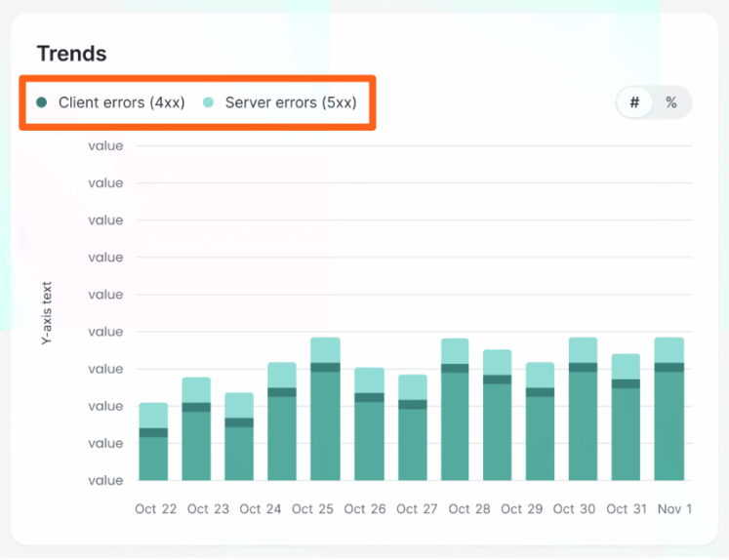This screenshot has height=560, width=729.
Task: Click the Trends heading
Action: (x=71, y=54)
